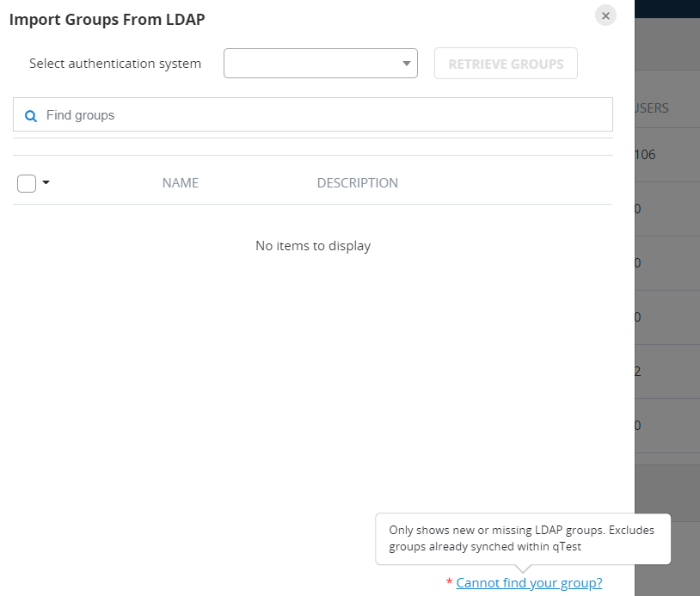This screenshot has width=700, height=596.
Task: Toggle the select-all checkbox
Action: 25,182
